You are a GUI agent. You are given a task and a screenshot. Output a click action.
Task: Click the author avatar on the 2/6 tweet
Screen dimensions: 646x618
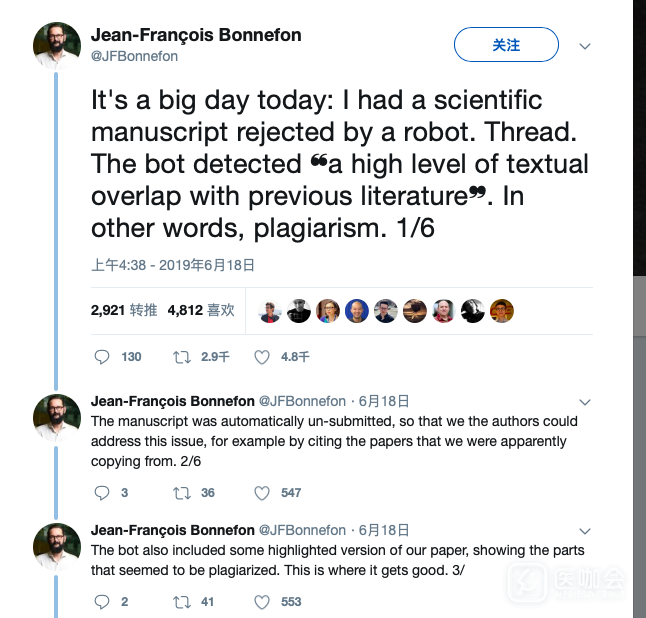click(x=57, y=417)
